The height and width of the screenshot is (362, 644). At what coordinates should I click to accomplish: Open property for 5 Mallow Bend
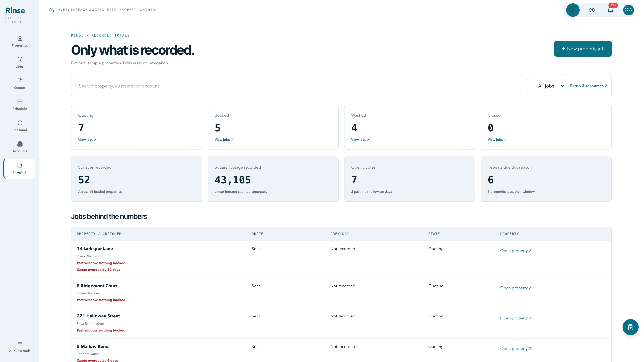tap(516, 349)
